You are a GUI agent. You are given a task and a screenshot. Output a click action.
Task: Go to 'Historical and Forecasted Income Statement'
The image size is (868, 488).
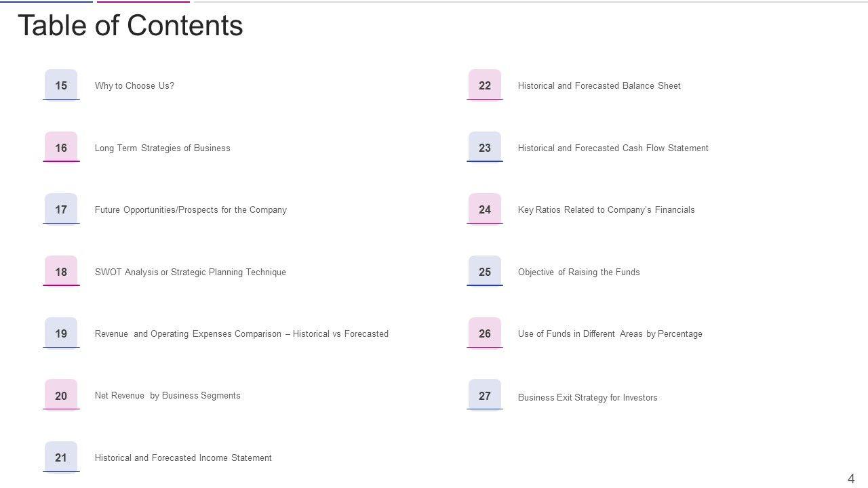pyautogui.click(x=183, y=458)
